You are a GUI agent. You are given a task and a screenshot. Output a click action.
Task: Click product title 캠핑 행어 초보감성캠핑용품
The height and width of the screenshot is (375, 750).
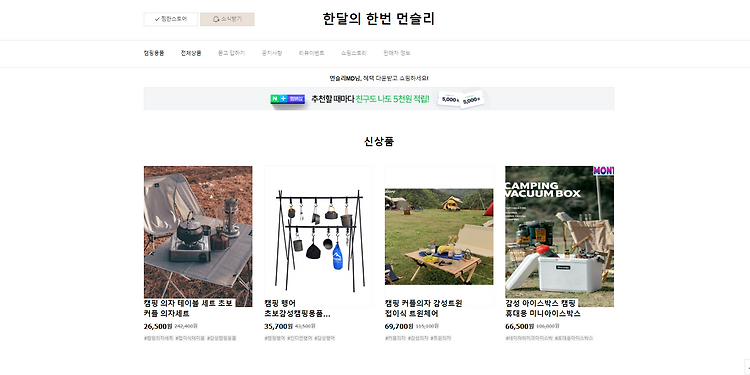pyautogui.click(x=298, y=309)
